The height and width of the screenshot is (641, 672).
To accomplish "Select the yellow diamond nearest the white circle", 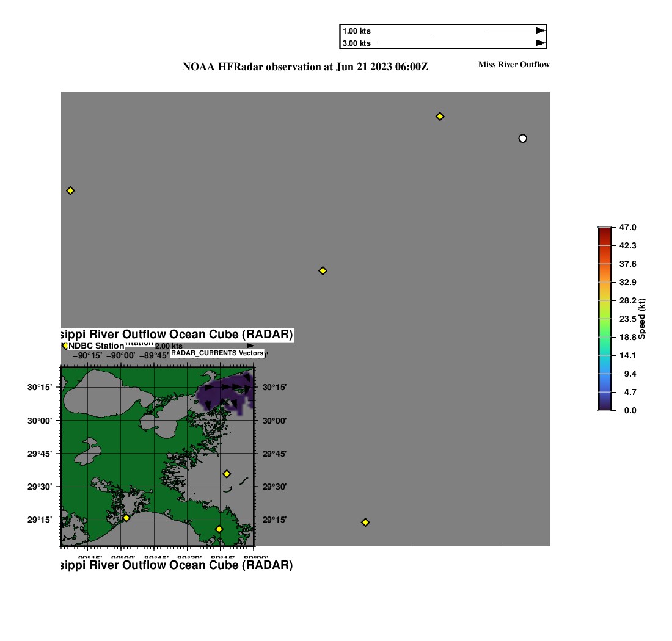I will (x=439, y=117).
